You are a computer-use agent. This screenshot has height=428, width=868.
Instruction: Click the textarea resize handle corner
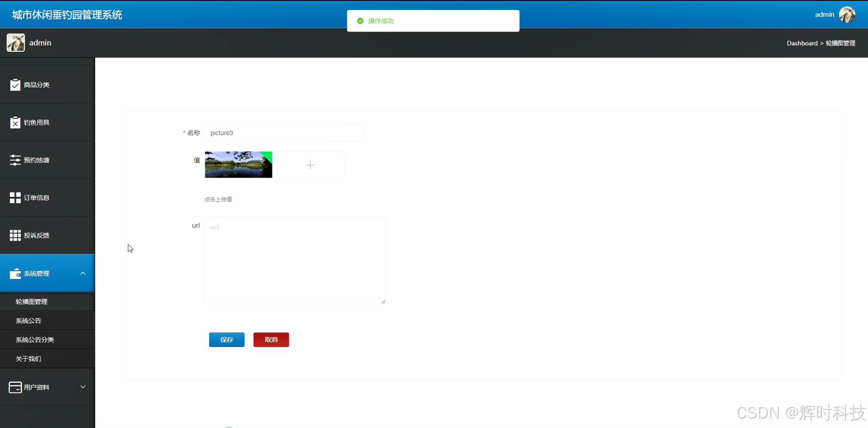coord(383,301)
